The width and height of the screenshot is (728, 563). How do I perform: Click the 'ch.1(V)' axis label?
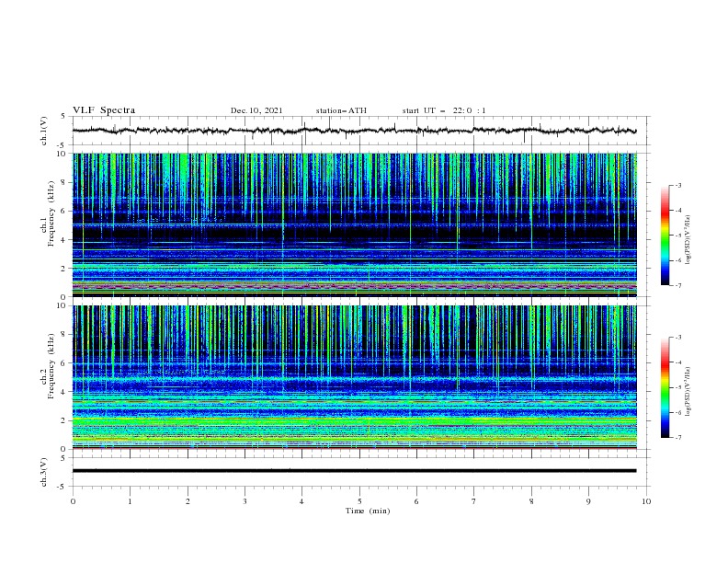[44, 131]
